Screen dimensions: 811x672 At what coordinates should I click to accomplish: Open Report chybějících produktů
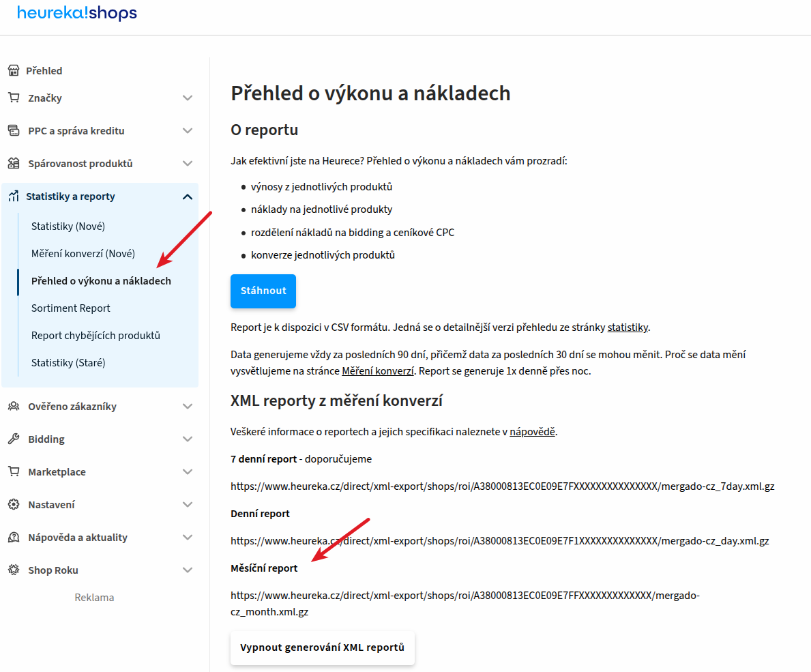(95, 335)
